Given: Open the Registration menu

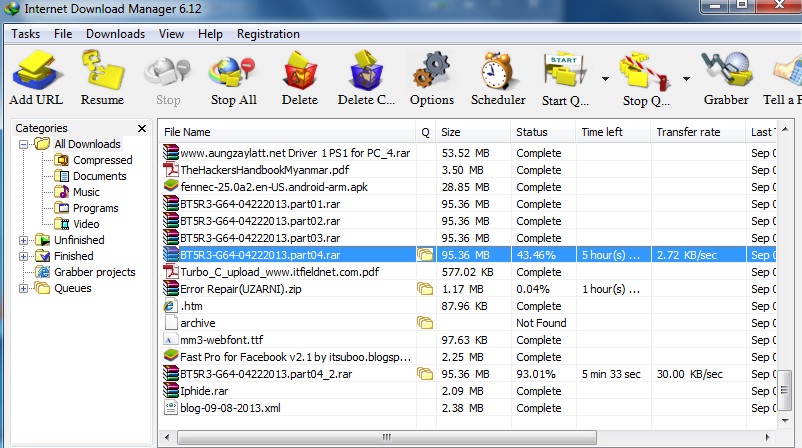Looking at the screenshot, I should (x=268, y=34).
